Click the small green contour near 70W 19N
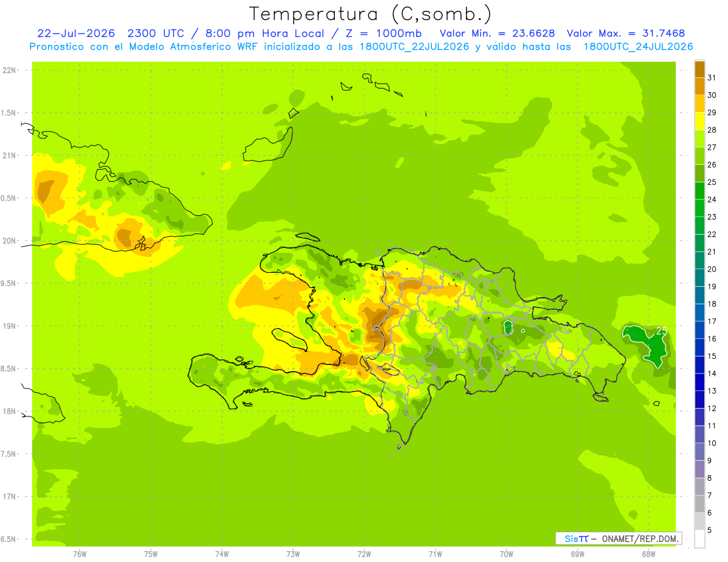Image resolution: width=728 pixels, height=562 pixels. pos(508,328)
